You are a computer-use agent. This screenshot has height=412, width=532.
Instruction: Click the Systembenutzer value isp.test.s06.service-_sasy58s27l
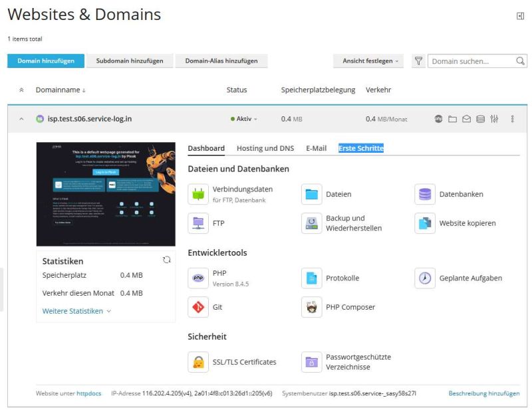tap(372, 393)
